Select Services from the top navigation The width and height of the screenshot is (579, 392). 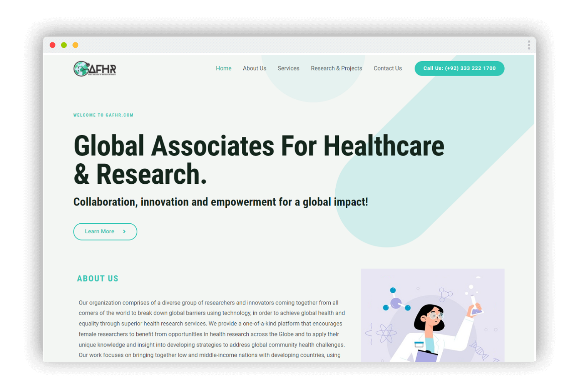click(288, 68)
